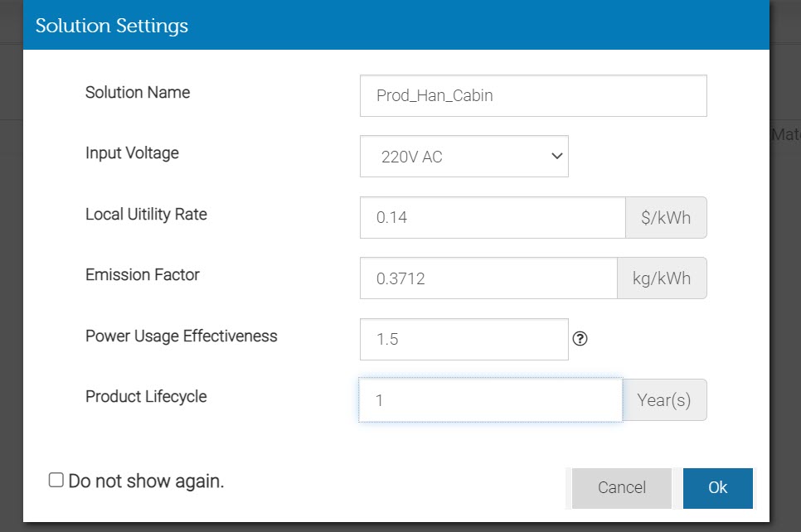Click the Emission Factor label

[142, 274]
